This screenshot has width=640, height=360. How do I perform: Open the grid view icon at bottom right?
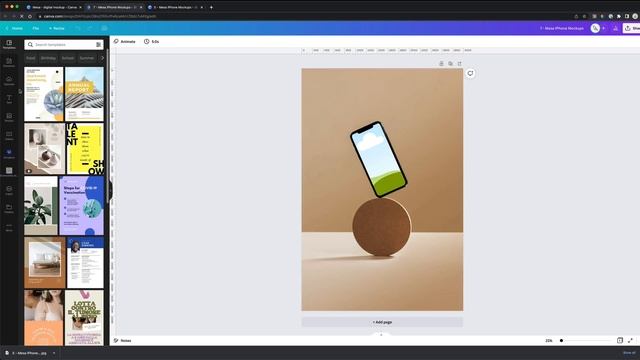(x=620, y=340)
